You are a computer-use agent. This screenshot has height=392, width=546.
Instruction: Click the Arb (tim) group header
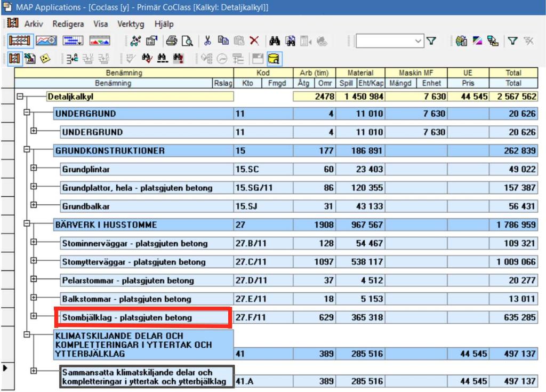pyautogui.click(x=314, y=73)
